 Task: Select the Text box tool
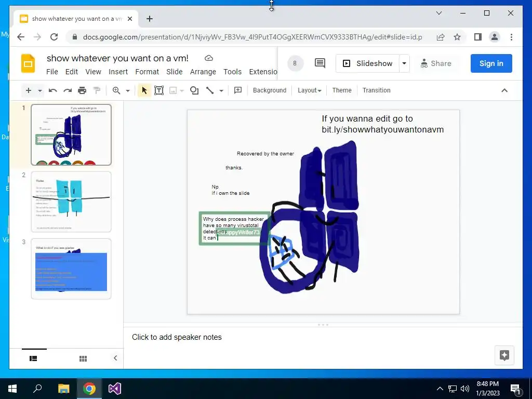(159, 90)
